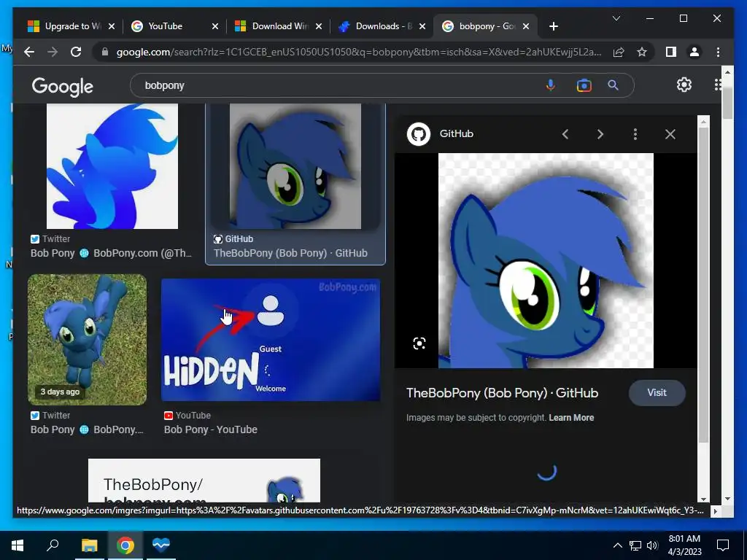Open the 8:01 AM clock flyout
This screenshot has width=747, height=560.
click(x=684, y=545)
